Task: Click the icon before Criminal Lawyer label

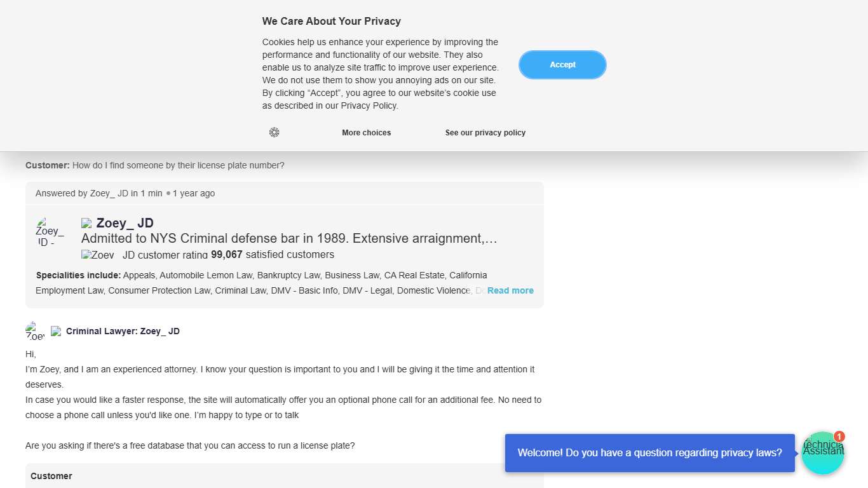Action: [56, 331]
